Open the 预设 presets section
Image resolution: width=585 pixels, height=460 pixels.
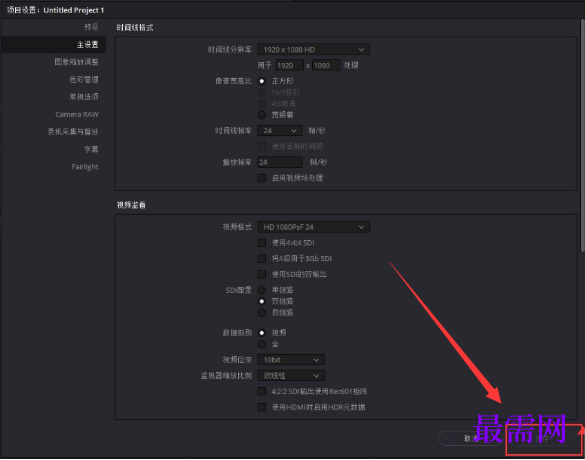pyautogui.click(x=91, y=27)
